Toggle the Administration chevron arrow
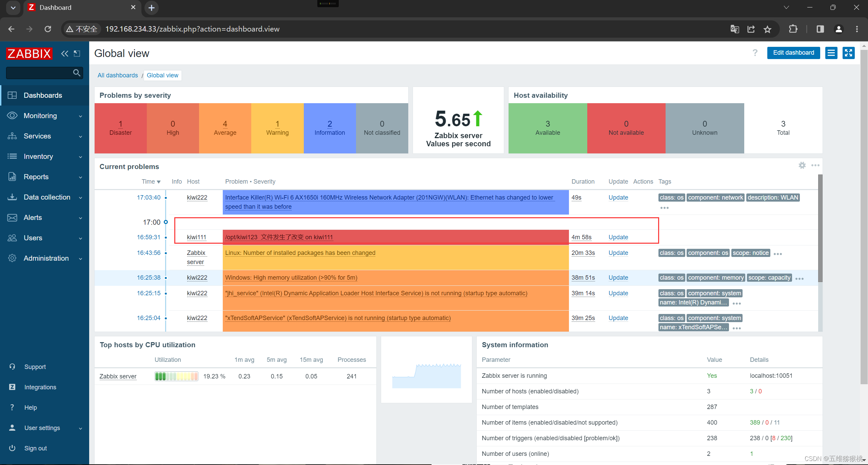Image resolution: width=868 pixels, height=465 pixels. pos(81,259)
